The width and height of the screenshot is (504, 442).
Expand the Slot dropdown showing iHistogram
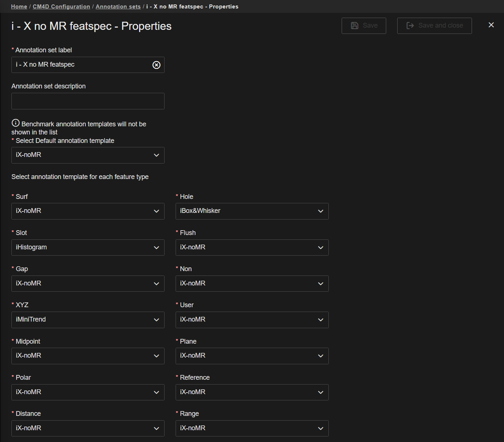tap(88, 248)
